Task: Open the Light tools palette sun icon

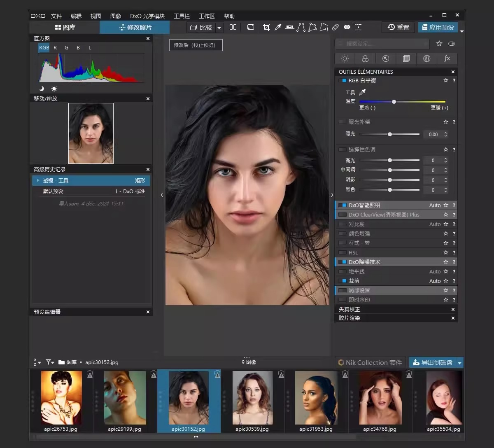Action: (345, 58)
